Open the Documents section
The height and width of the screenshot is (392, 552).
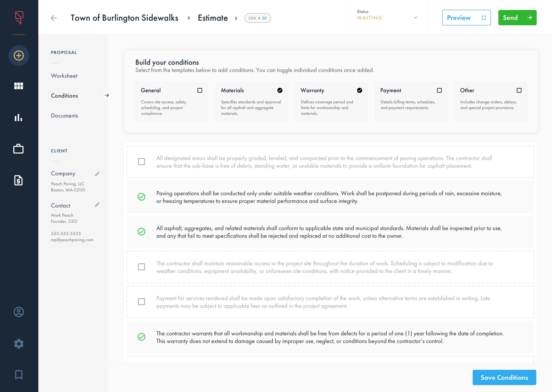[x=64, y=116]
